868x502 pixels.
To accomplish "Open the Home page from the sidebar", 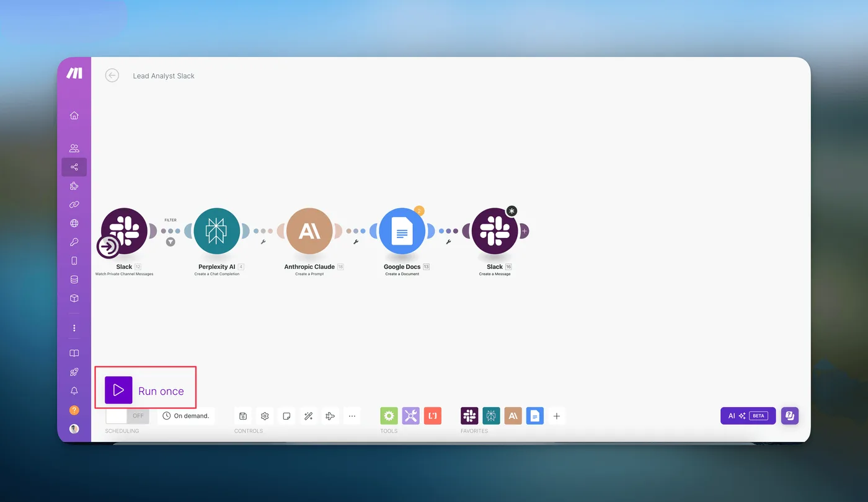I will pos(74,115).
